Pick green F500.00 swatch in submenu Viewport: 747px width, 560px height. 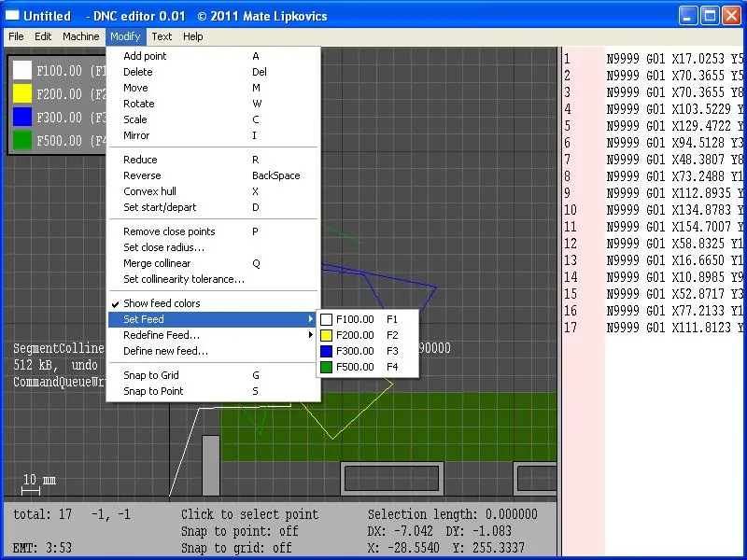pyautogui.click(x=326, y=367)
